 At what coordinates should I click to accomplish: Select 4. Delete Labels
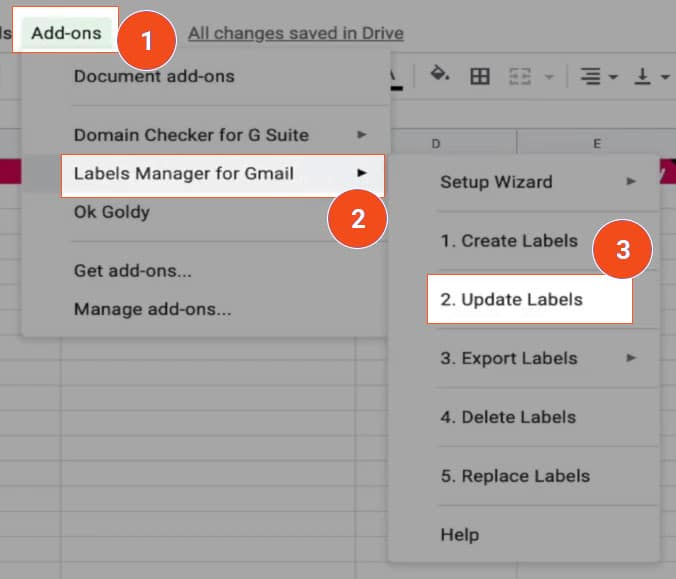tap(508, 417)
